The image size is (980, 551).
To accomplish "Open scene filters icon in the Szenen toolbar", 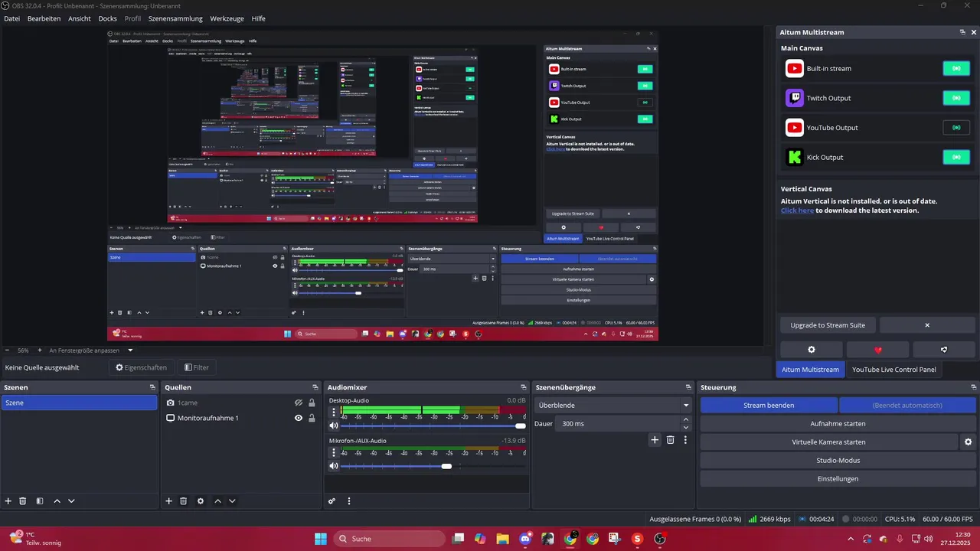I will pos(40,501).
